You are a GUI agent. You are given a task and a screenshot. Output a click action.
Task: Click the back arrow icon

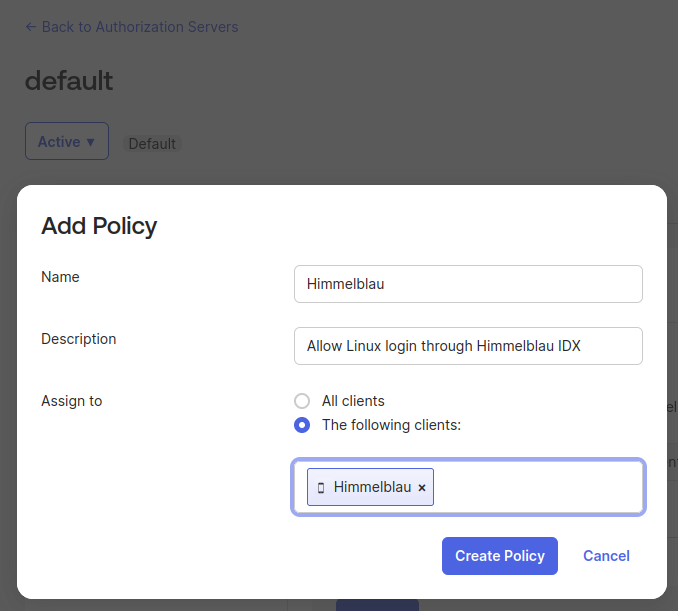(x=31, y=27)
